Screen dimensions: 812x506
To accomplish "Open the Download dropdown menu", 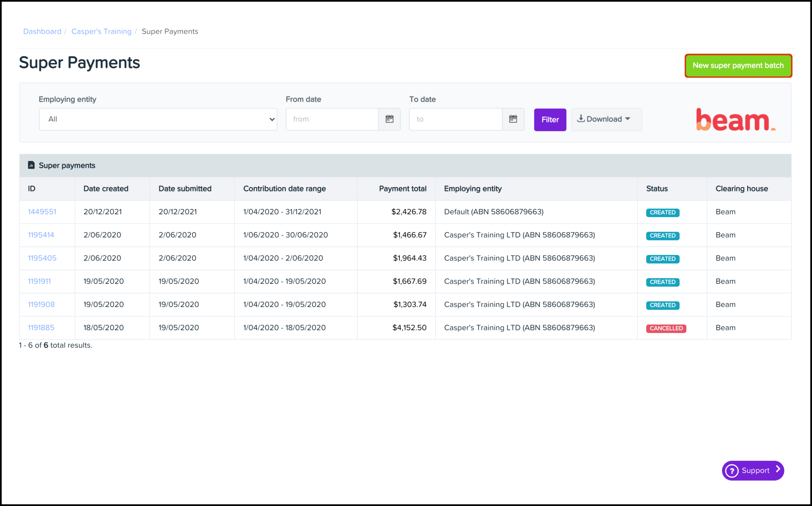I will tap(606, 119).
